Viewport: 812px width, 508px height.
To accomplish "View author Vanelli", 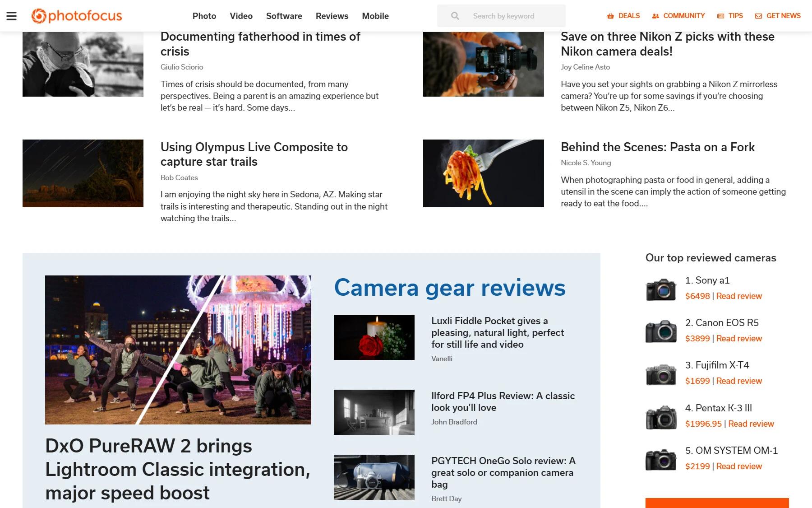I will tap(442, 359).
